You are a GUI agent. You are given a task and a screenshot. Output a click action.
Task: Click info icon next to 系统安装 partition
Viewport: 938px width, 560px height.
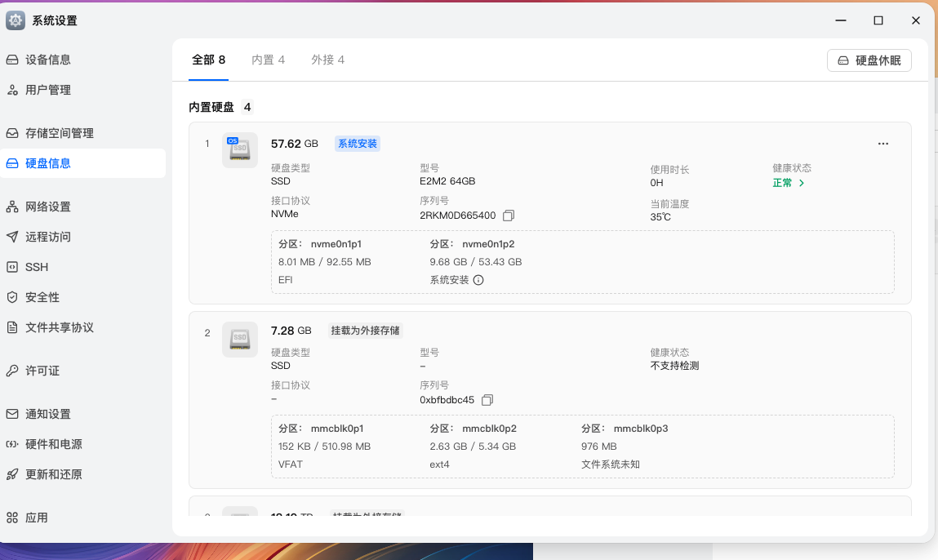(478, 280)
